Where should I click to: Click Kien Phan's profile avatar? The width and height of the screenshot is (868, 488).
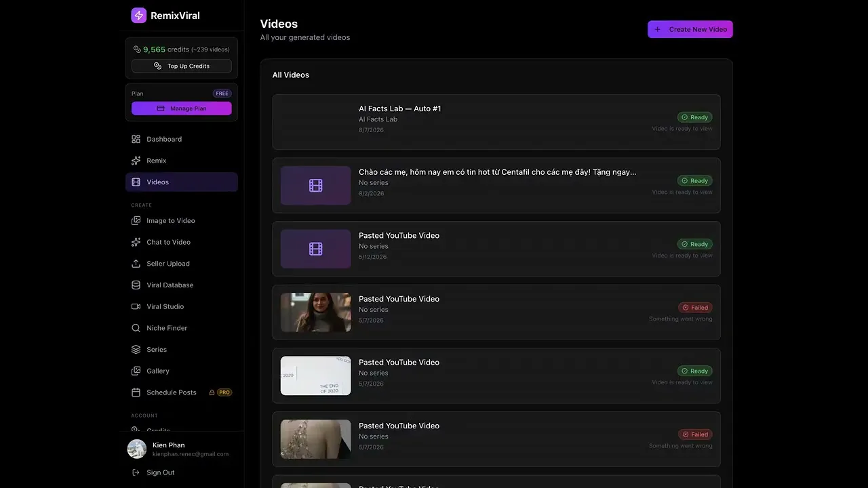tap(137, 449)
